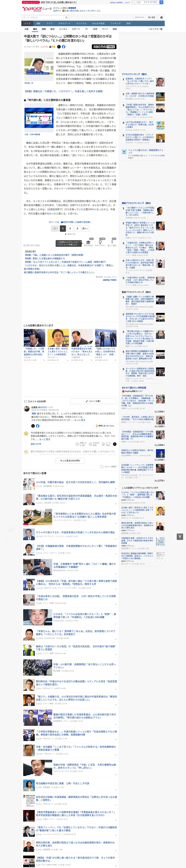Click the うーん reaction face
This screenshot has width=186, height=868.
tap(104, 444)
